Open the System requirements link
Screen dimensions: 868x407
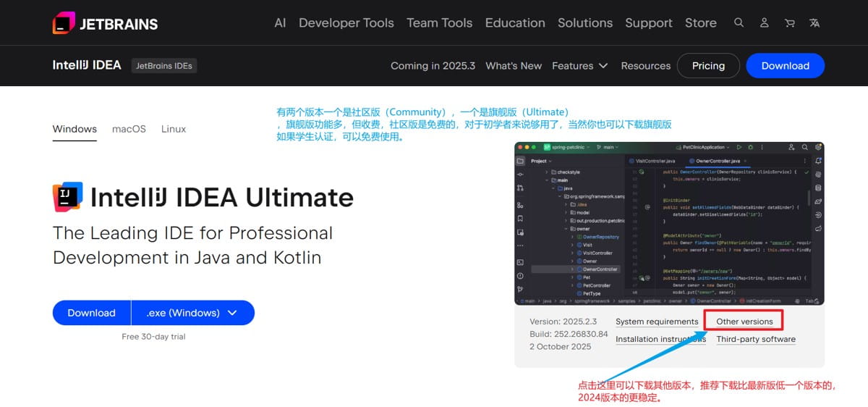click(657, 322)
